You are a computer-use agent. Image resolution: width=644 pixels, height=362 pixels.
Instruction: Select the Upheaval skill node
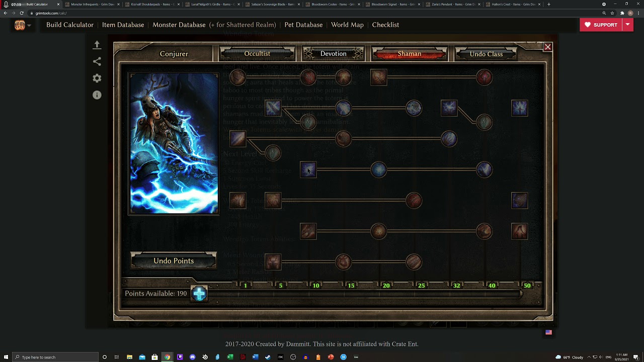coord(343,77)
